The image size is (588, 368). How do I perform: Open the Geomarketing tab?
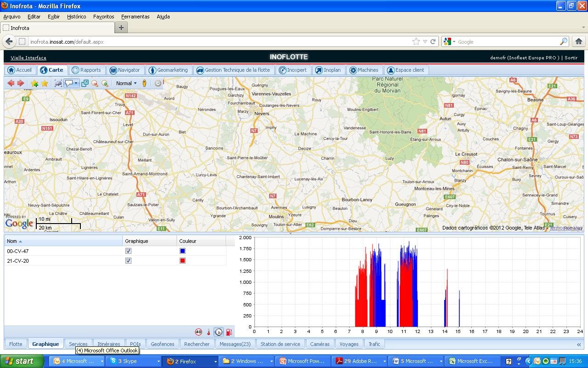click(169, 70)
